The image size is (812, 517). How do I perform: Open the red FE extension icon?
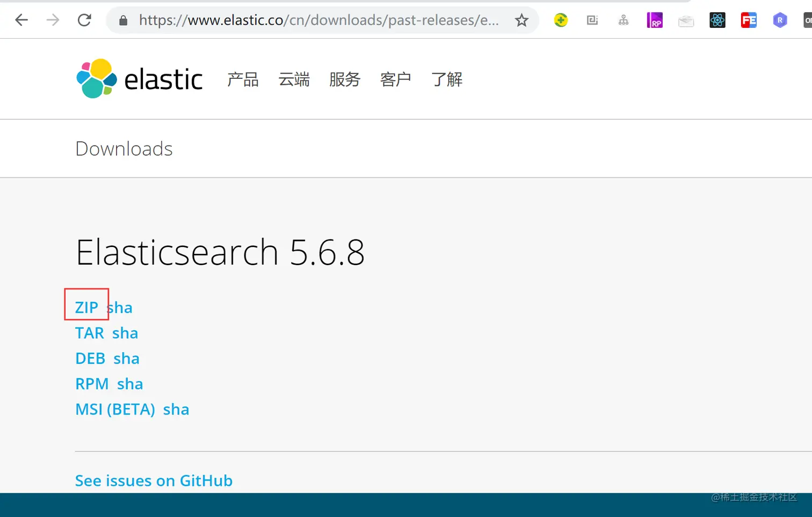click(x=749, y=20)
